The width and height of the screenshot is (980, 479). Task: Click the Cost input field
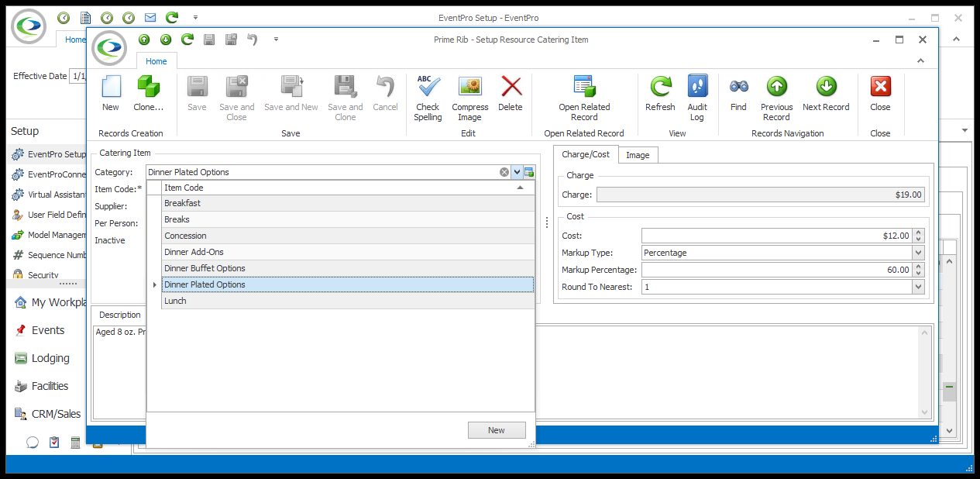pyautogui.click(x=777, y=236)
